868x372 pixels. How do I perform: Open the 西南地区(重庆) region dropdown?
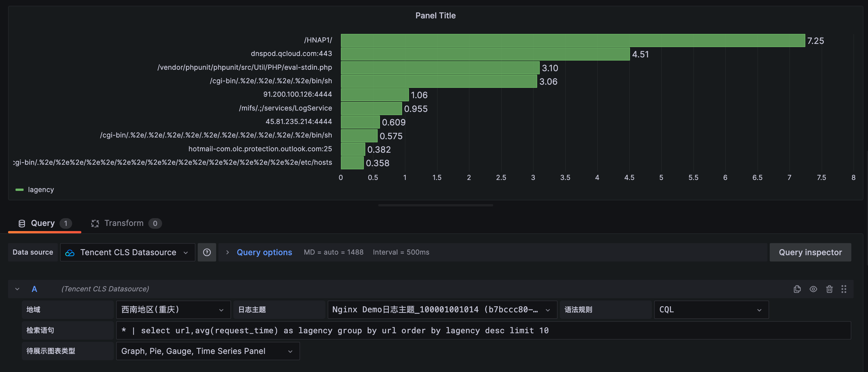pos(173,309)
